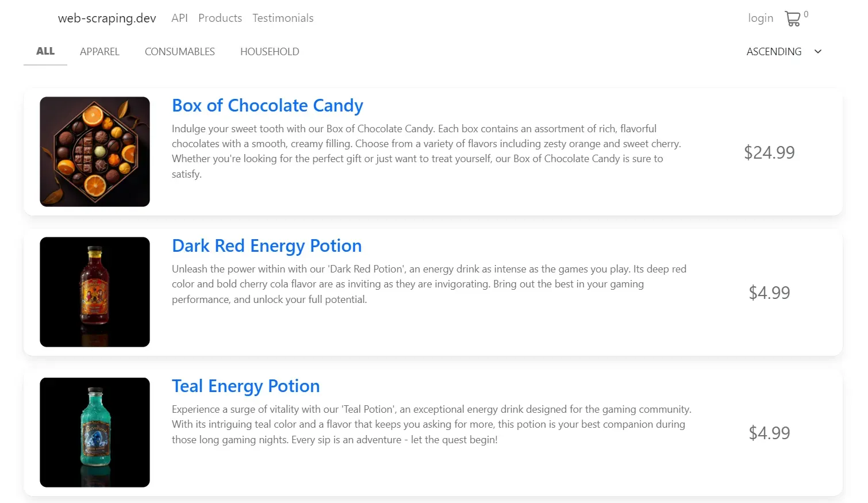Screen dimensions: 868x503
Task: Click the chevron next to ASCENDING
Action: pos(817,52)
